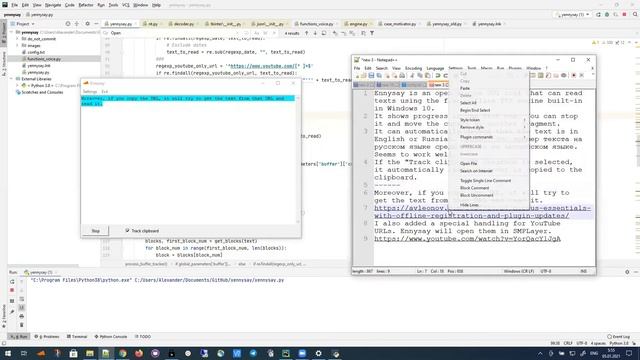Print the Run console output

(22, 316)
